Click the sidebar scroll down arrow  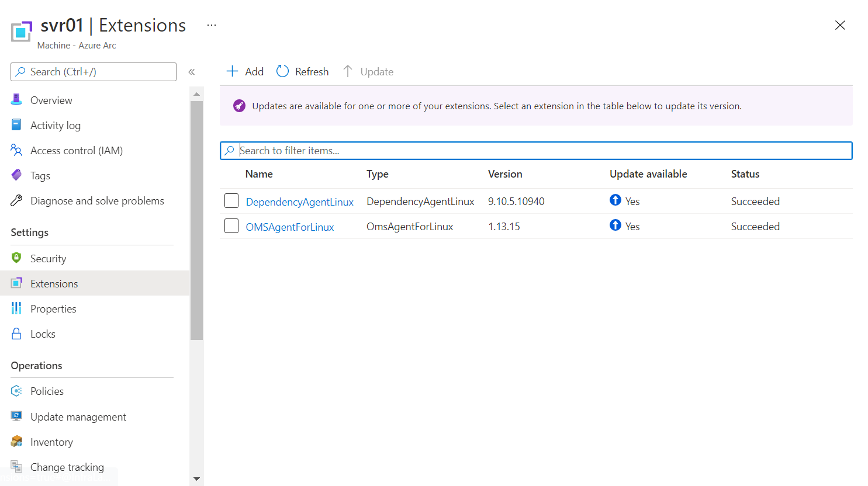coord(196,479)
